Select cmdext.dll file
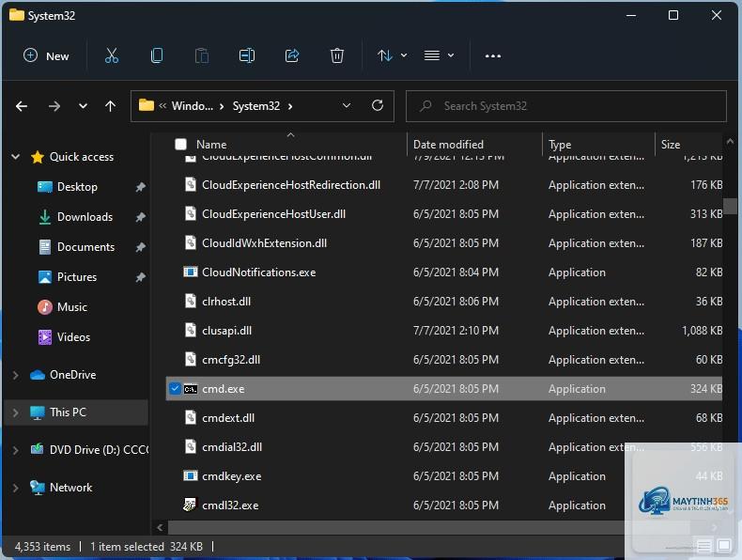The image size is (742, 560). (x=228, y=418)
